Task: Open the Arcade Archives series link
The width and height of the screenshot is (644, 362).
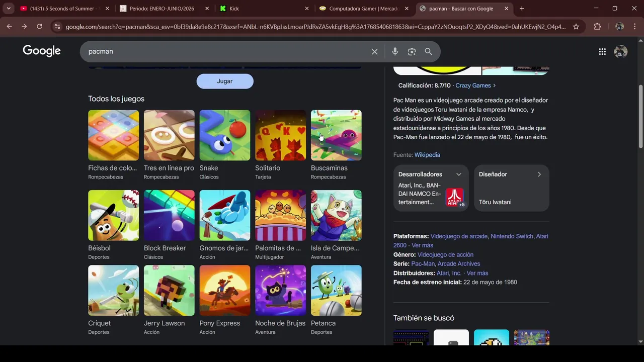Action: tap(459, 264)
